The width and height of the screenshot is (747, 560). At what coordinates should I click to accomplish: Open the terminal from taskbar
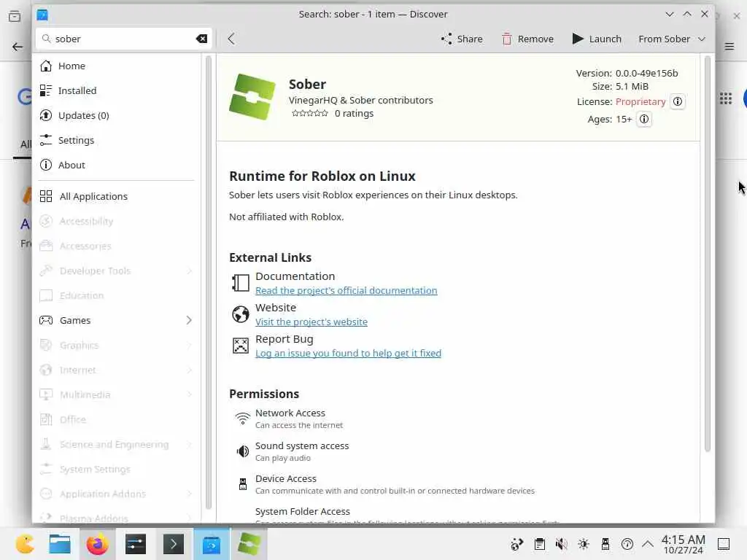click(174, 544)
